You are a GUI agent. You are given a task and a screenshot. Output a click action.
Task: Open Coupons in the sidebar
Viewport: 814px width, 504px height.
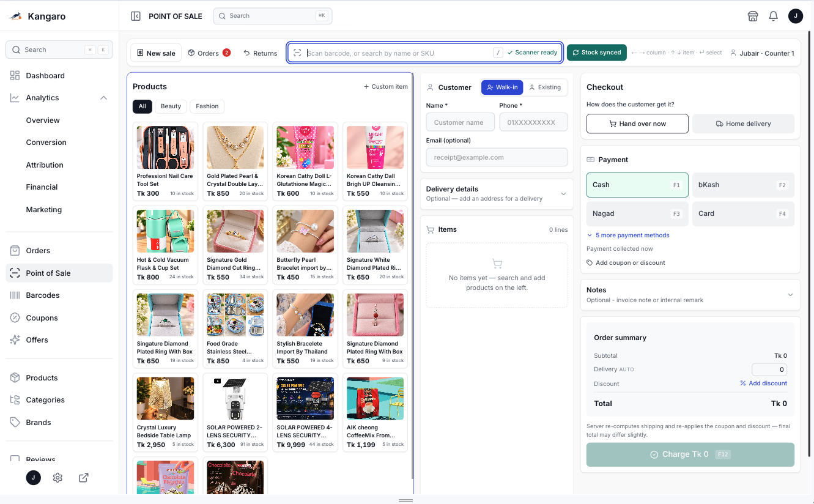[59, 318]
